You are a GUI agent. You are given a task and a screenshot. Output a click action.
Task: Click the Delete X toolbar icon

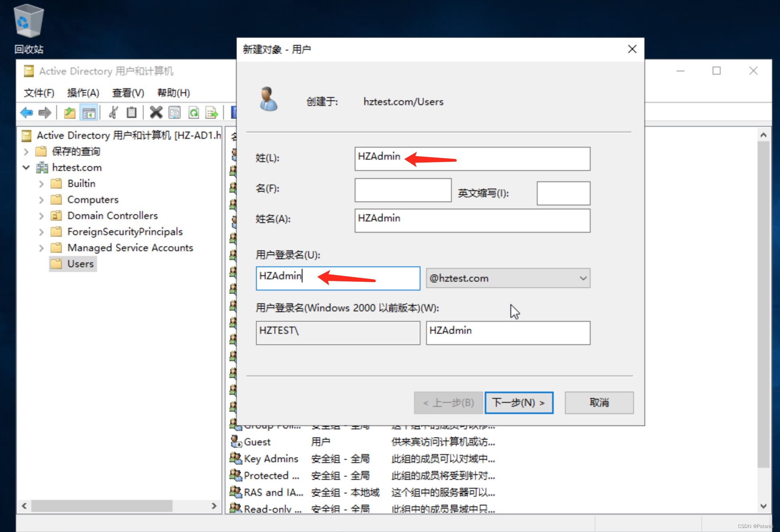156,113
